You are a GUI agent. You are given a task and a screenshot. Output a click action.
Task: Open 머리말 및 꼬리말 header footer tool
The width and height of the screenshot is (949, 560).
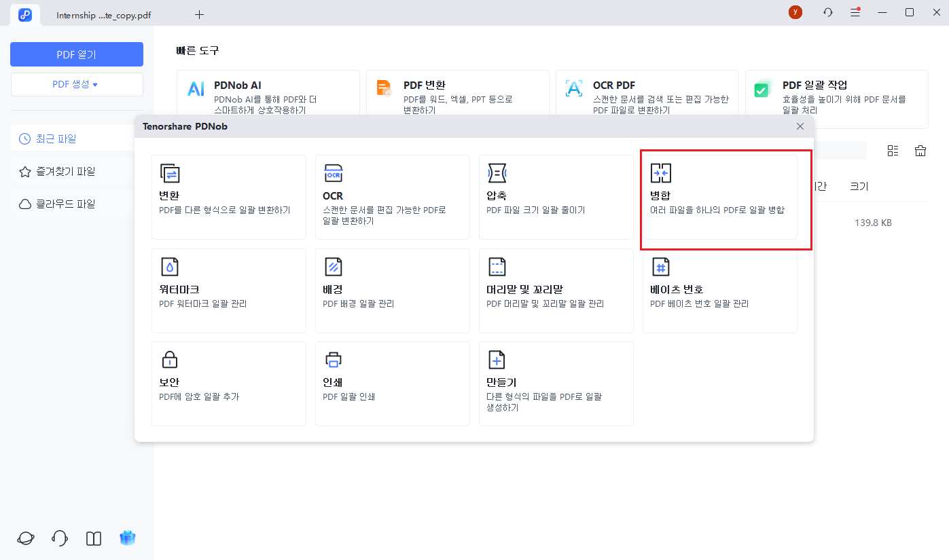556,291
